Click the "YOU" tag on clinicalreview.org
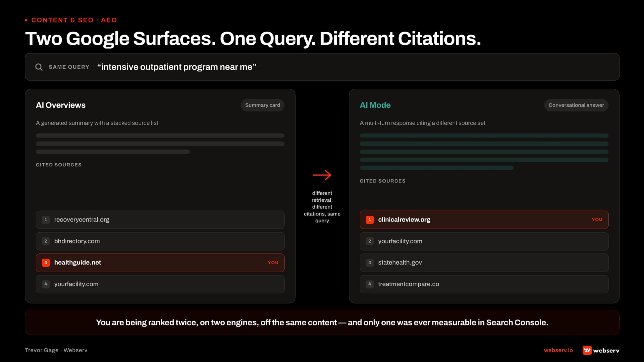 [597, 220]
